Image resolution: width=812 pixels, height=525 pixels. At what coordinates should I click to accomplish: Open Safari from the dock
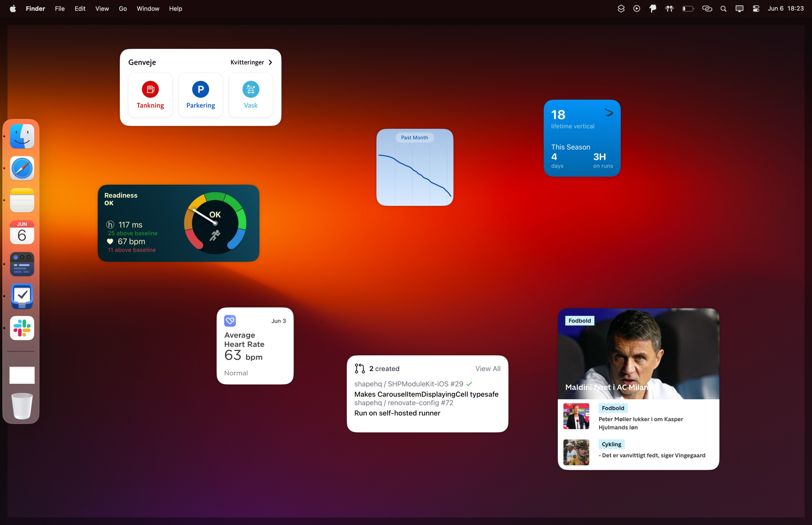[22, 169]
